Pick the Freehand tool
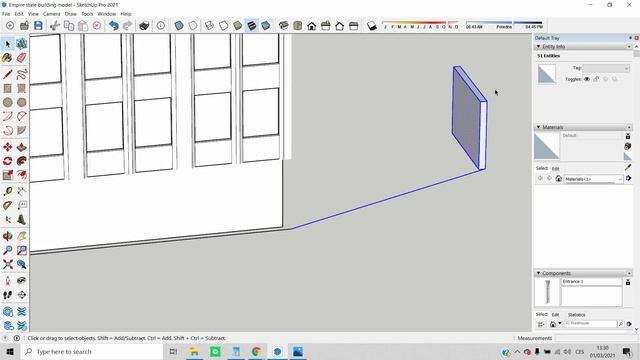 [22, 74]
